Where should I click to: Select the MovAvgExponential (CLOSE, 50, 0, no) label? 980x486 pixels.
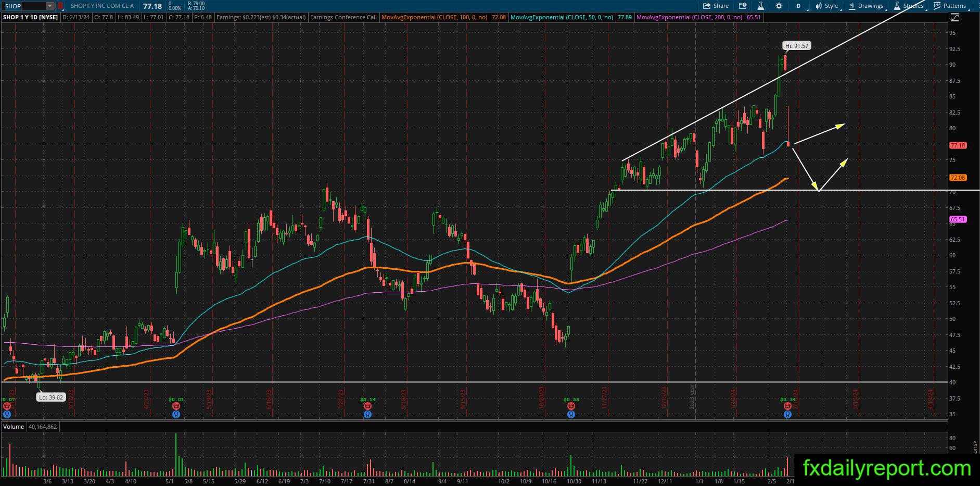tap(562, 17)
